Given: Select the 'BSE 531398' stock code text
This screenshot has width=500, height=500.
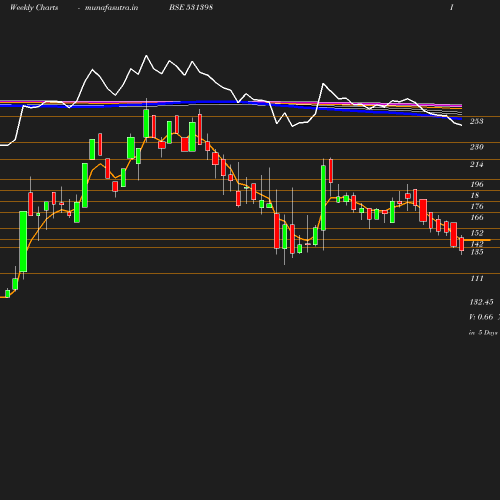Looking at the screenshot, I should pyautogui.click(x=191, y=7).
